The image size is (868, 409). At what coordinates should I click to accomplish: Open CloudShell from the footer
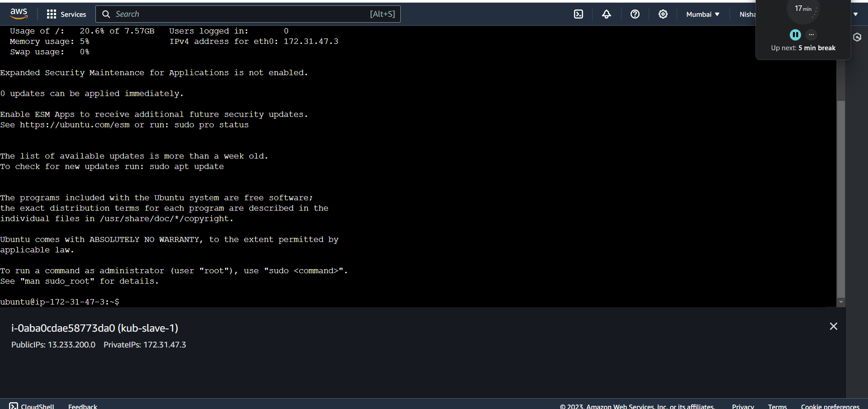click(x=32, y=406)
